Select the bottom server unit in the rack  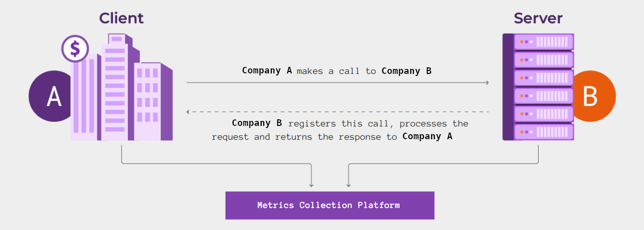(544, 132)
